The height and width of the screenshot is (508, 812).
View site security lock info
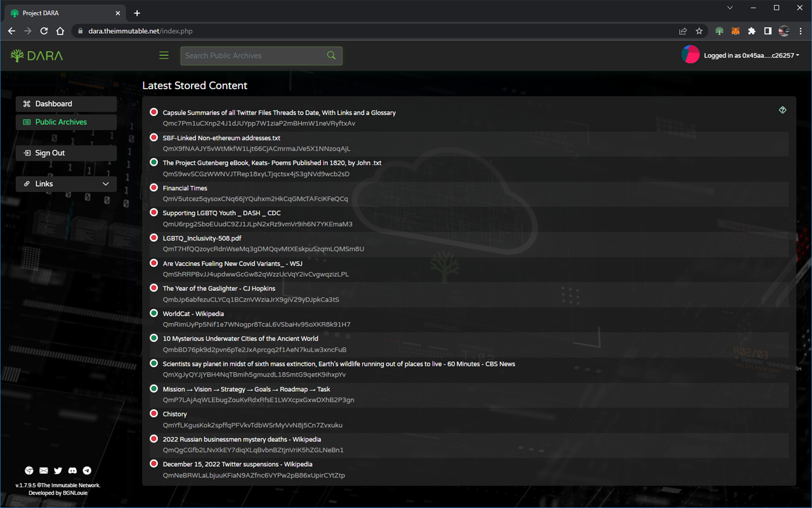[80, 31]
